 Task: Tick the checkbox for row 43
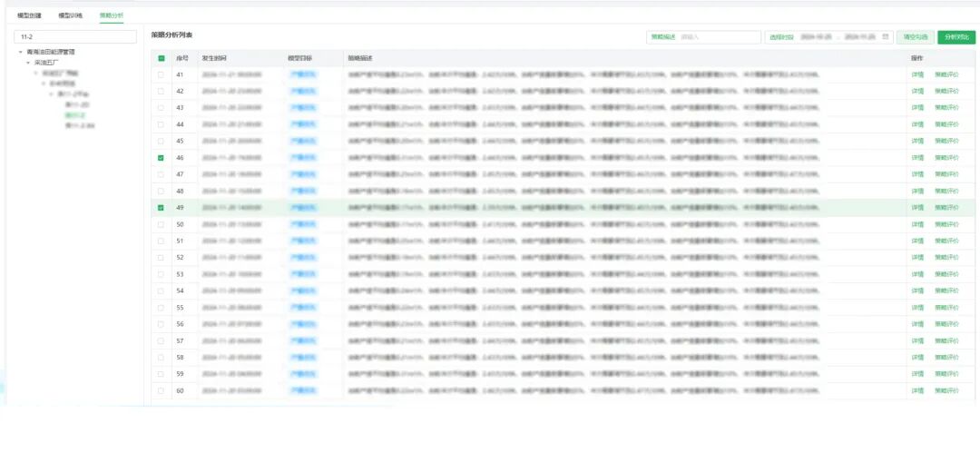click(162, 108)
